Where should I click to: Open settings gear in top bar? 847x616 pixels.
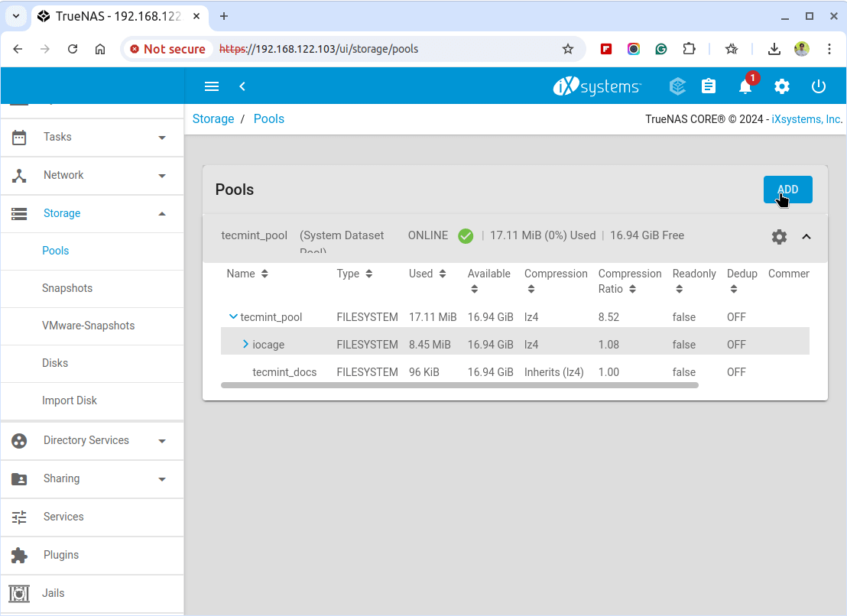click(781, 86)
